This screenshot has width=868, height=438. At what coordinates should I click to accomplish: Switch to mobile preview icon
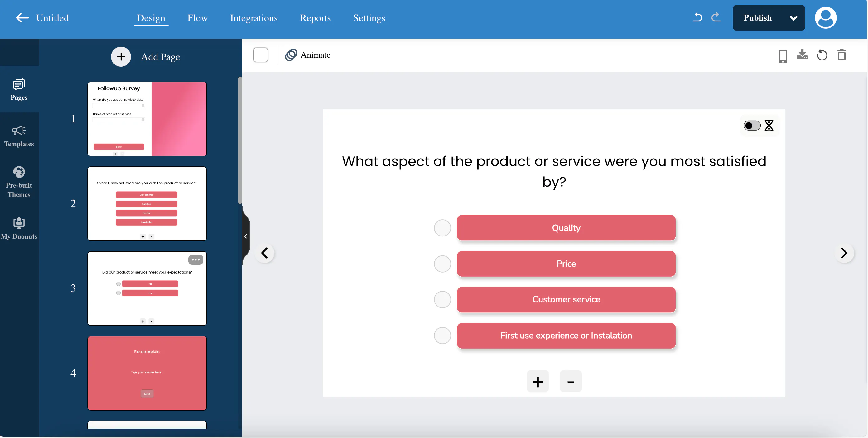[x=783, y=56]
